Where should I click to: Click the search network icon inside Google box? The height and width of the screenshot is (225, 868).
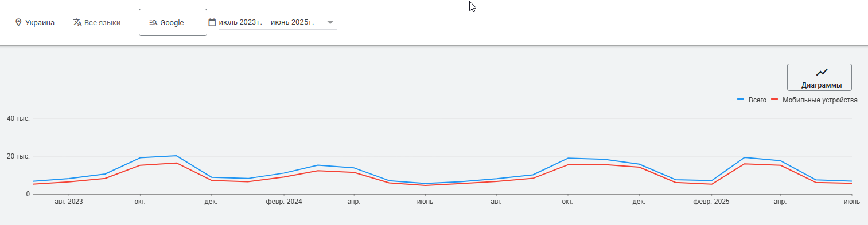153,23
